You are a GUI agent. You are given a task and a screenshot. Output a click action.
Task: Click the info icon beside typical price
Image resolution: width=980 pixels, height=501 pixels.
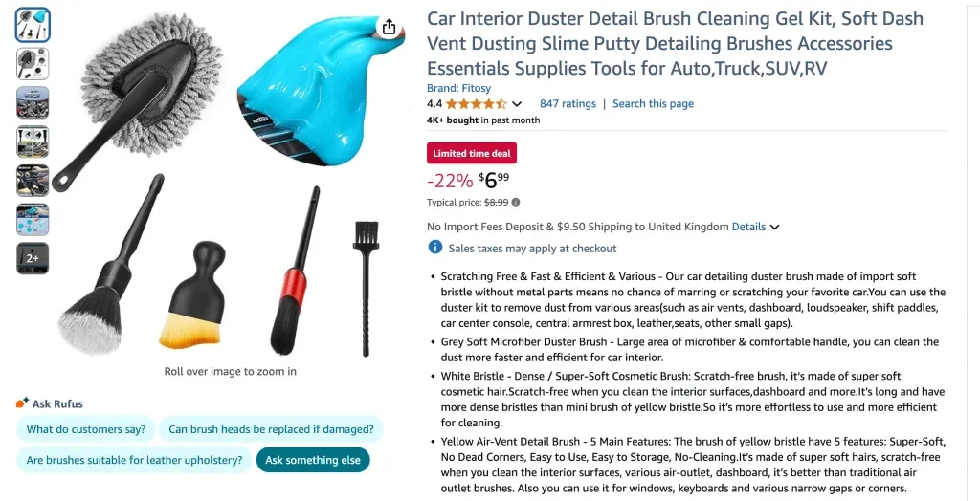tap(516, 203)
